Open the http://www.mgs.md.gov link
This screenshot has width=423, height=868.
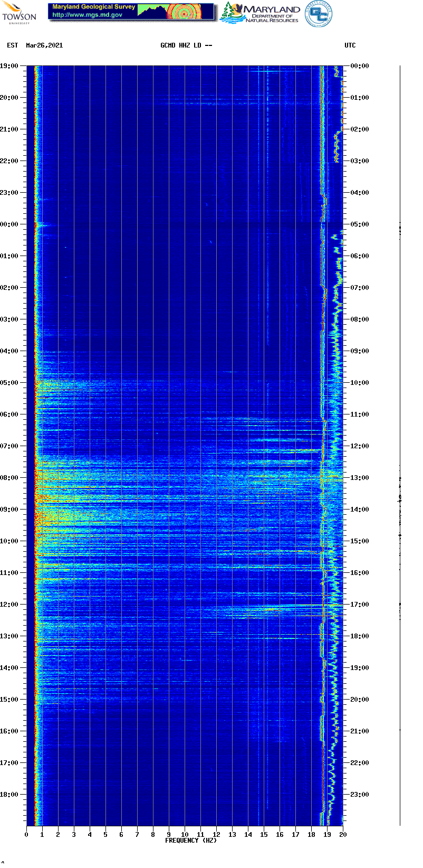click(87, 15)
